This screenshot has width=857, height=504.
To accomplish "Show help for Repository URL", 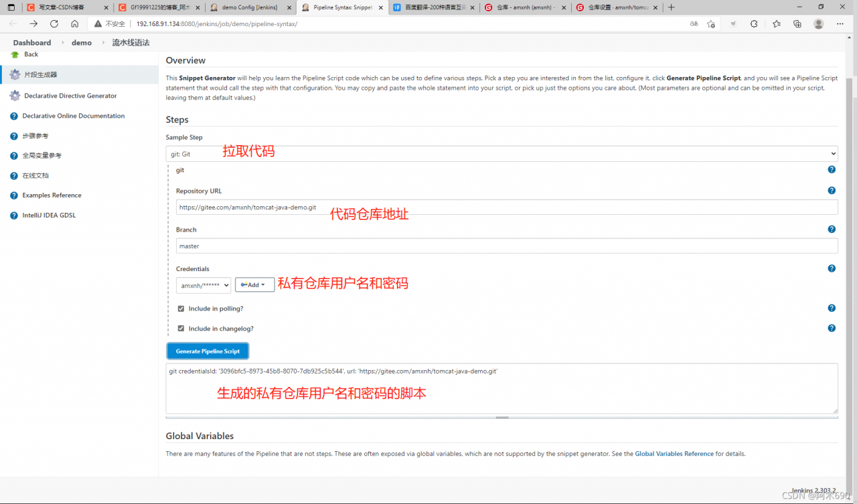I will coord(832,191).
